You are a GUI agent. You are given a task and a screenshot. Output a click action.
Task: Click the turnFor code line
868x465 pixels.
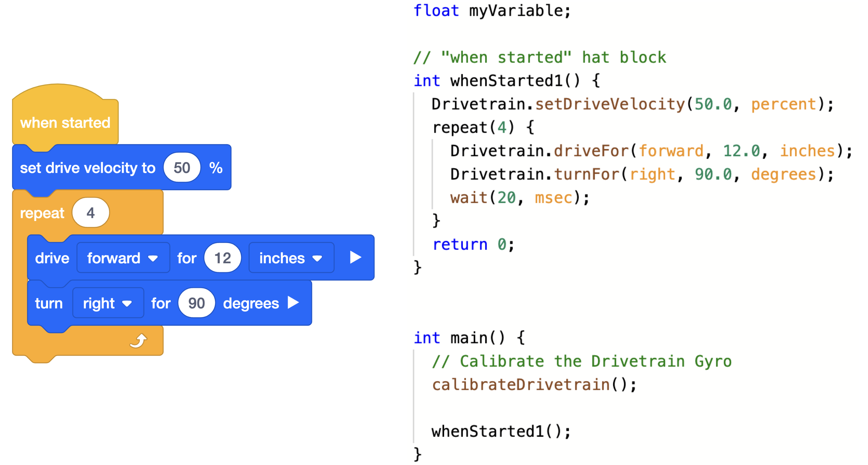[x=641, y=175]
